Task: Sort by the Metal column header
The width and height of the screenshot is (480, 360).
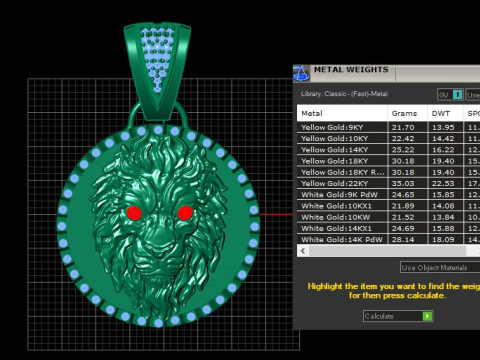Action: click(x=342, y=113)
